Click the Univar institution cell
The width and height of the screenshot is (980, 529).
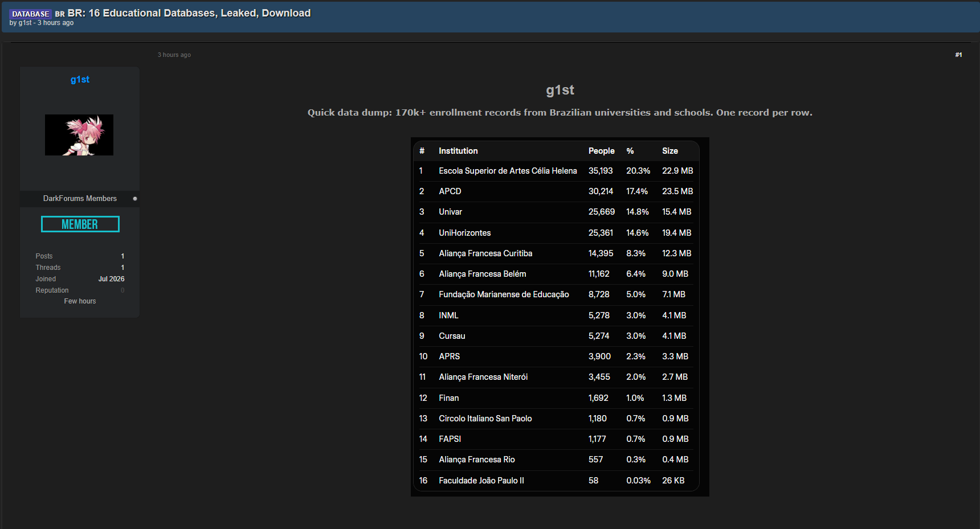click(x=451, y=212)
